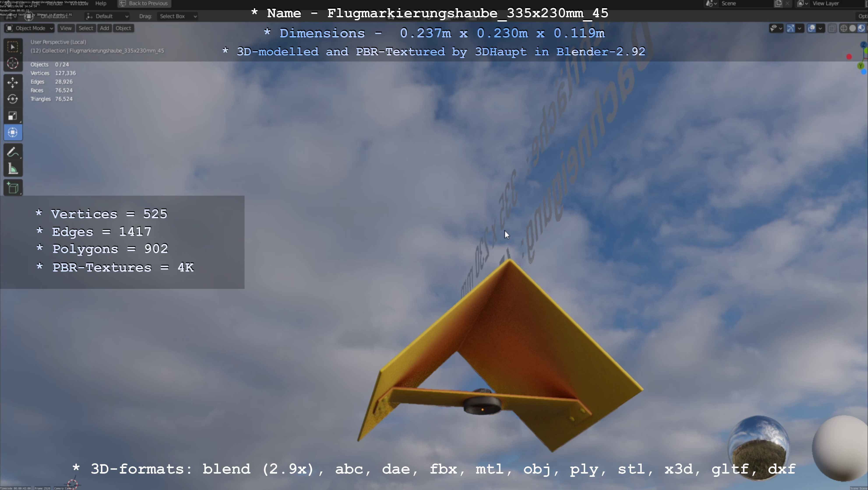Open the viewport Object menu
The height and width of the screenshot is (490, 868).
[123, 28]
